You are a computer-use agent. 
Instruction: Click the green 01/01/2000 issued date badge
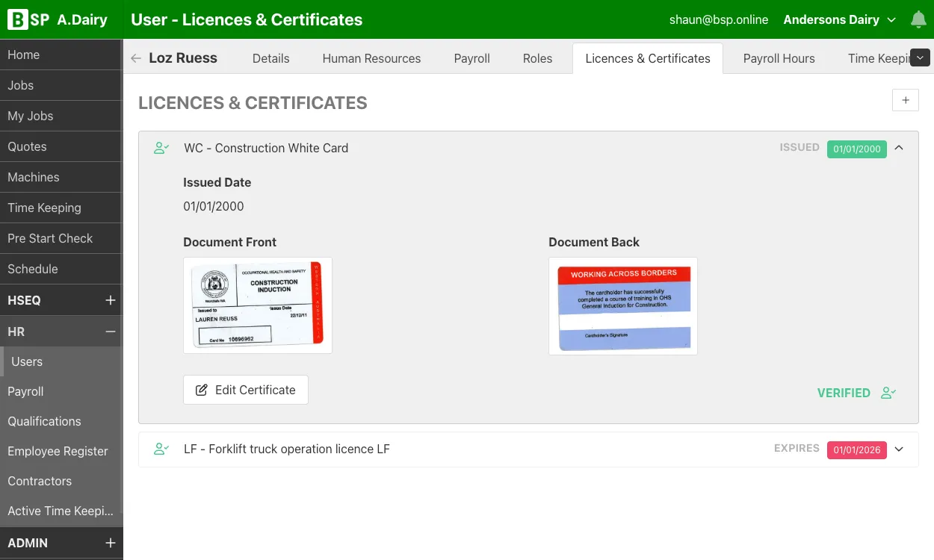(857, 149)
